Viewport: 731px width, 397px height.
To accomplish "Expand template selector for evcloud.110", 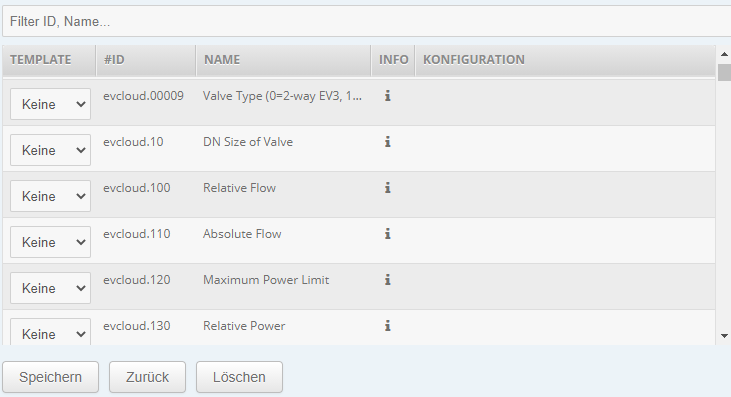I will (50, 242).
